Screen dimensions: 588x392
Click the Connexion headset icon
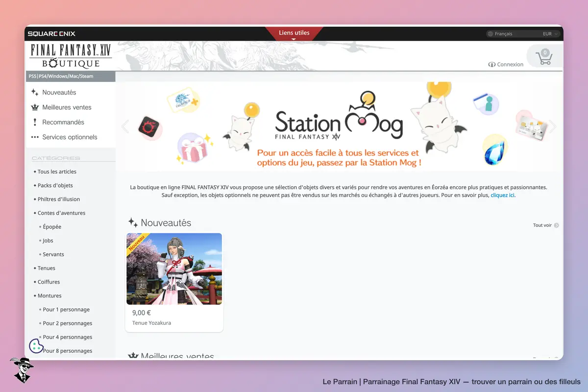pos(492,65)
